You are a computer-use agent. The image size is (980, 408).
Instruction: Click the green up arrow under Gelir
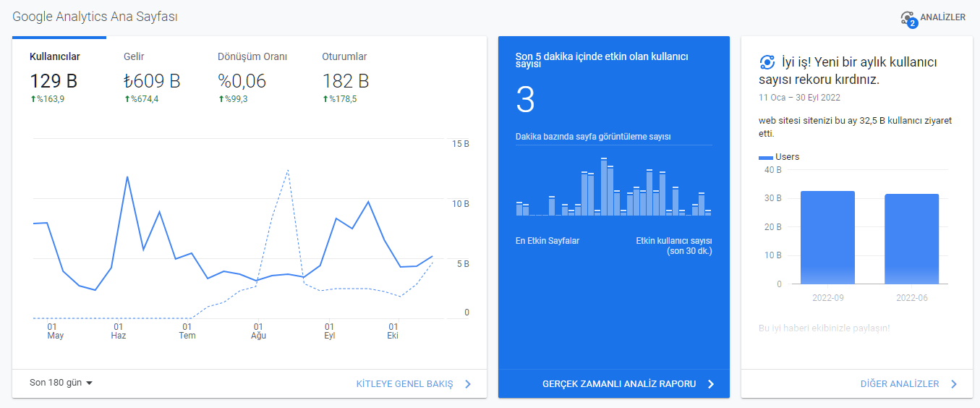coord(127,99)
